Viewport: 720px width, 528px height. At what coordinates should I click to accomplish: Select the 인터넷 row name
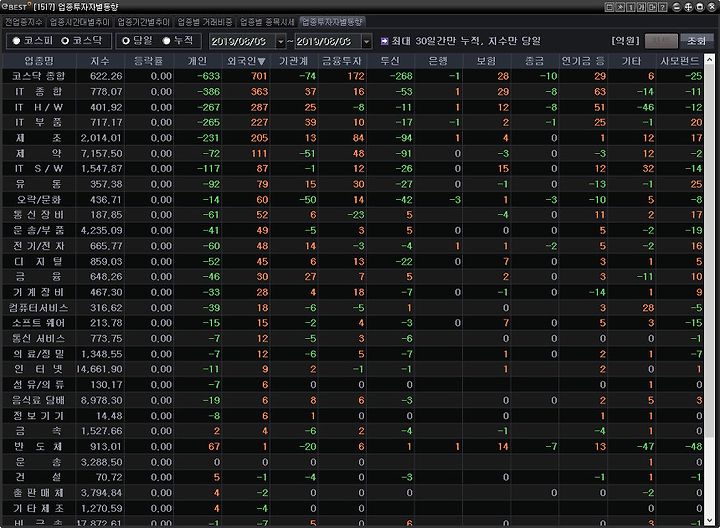(x=39, y=370)
